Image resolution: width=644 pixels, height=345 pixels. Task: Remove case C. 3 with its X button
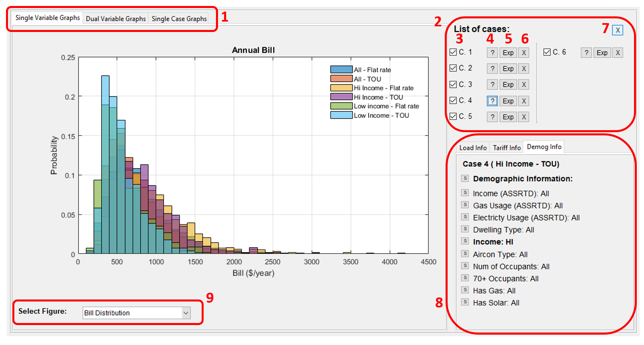(524, 85)
